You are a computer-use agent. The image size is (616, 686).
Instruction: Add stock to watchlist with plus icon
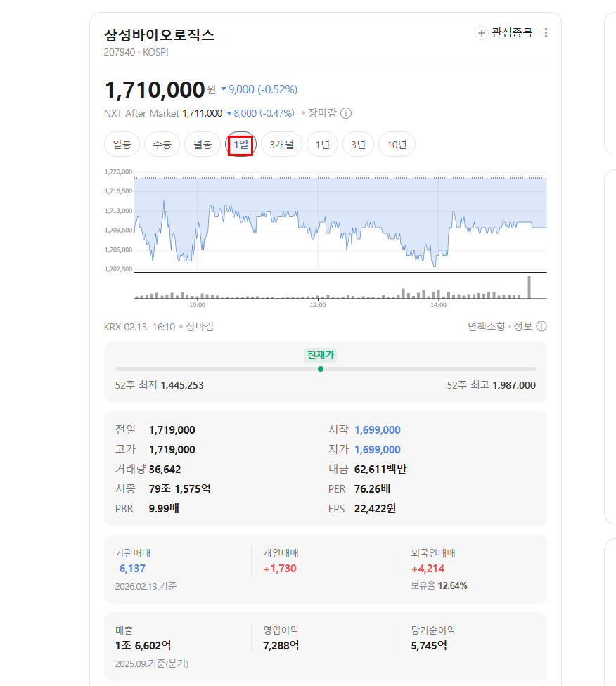(481, 33)
